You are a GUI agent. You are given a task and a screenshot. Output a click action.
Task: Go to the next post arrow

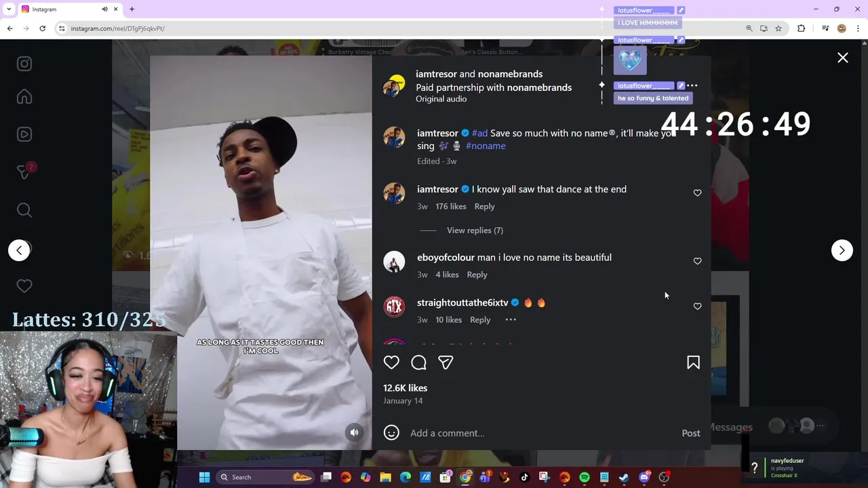click(842, 250)
